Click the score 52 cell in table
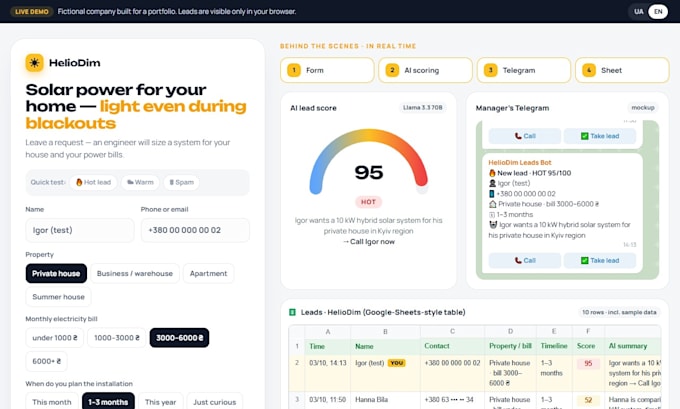Image resolution: width=680 pixels, height=409 pixels. [588, 400]
